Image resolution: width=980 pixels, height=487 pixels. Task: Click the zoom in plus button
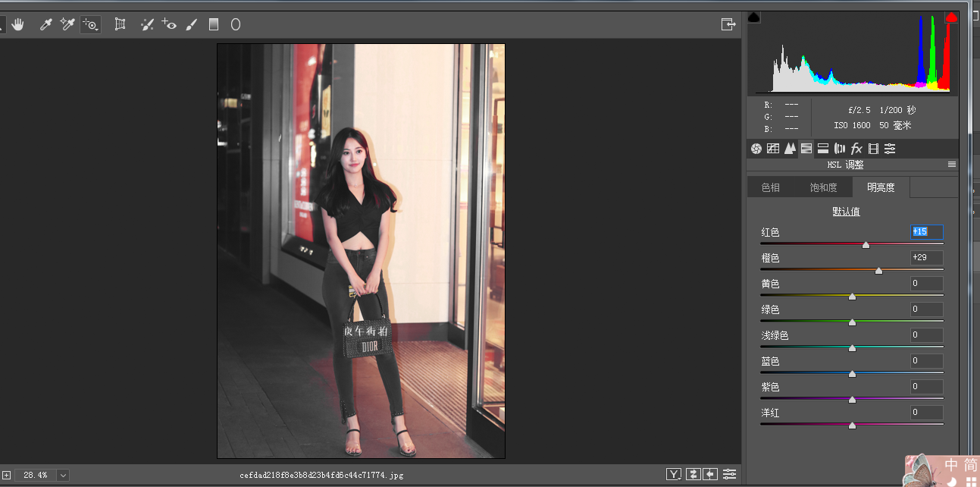click(6, 475)
